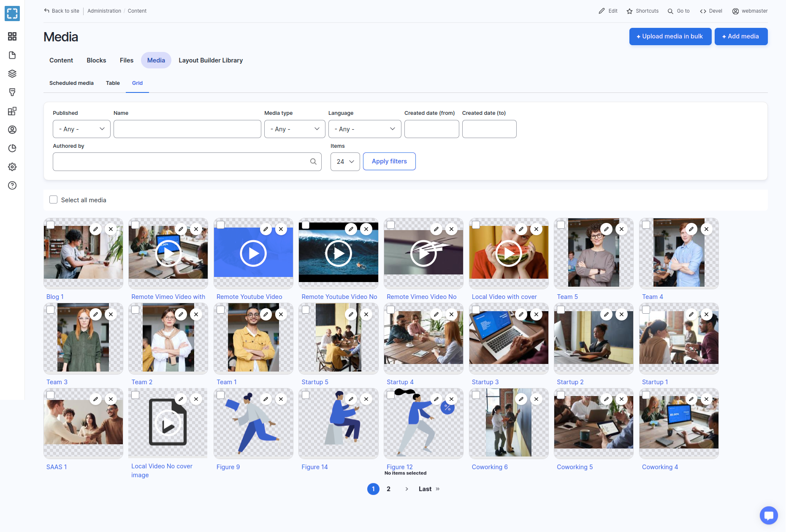
Task: Open the Published filter dropdown
Action: (81, 129)
